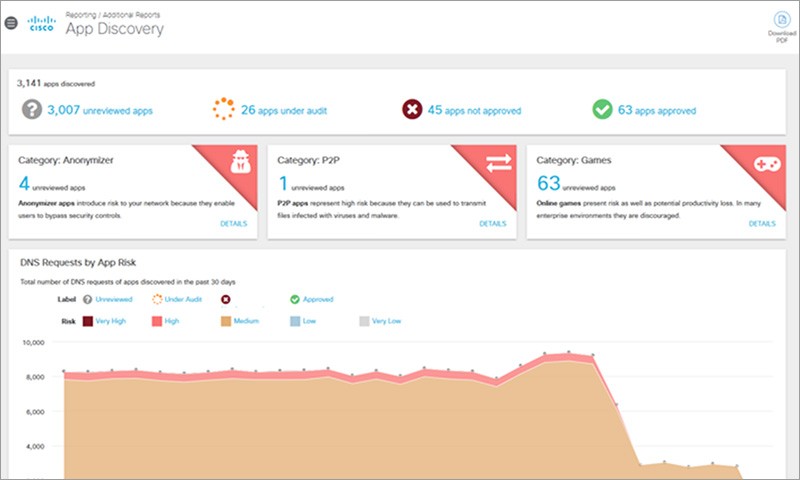
Task: View DETAILS for Games category
Action: point(762,223)
